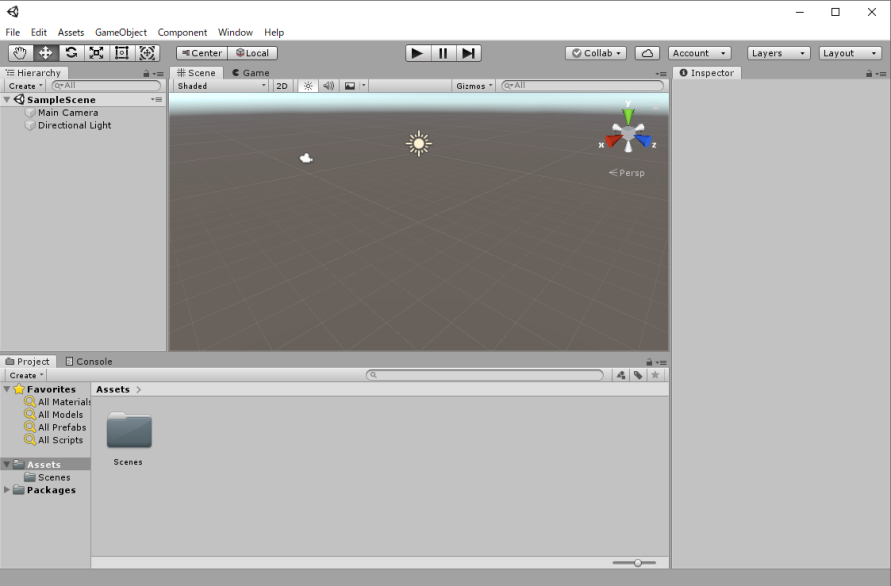This screenshot has width=891, height=586.
Task: Select All Models in Favorites
Action: [54, 414]
